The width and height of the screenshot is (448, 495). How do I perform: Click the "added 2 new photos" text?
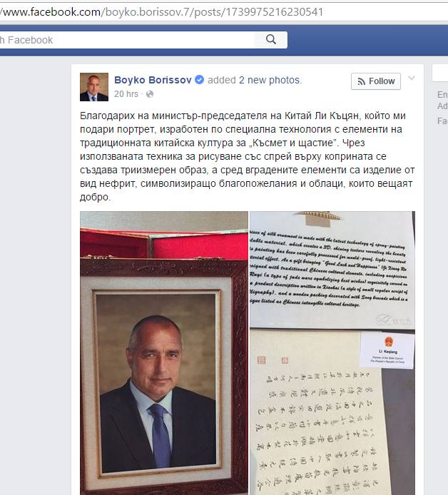[255, 80]
